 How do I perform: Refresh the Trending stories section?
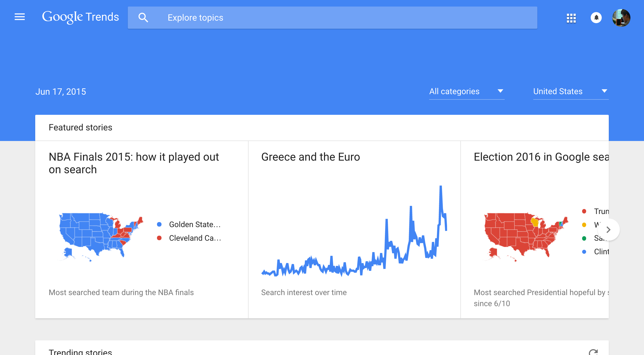[x=593, y=352]
